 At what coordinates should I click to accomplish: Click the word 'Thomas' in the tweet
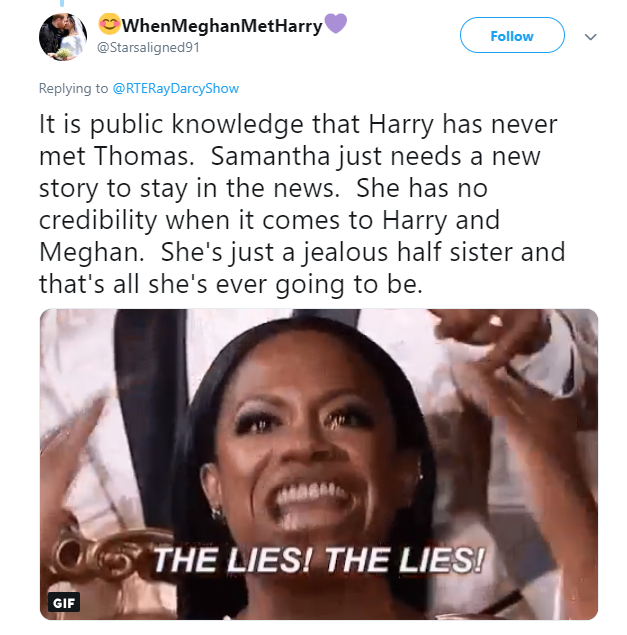(x=144, y=156)
